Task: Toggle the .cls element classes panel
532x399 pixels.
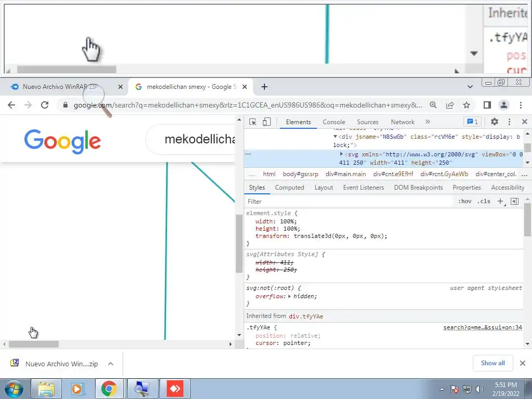Action: click(x=484, y=201)
